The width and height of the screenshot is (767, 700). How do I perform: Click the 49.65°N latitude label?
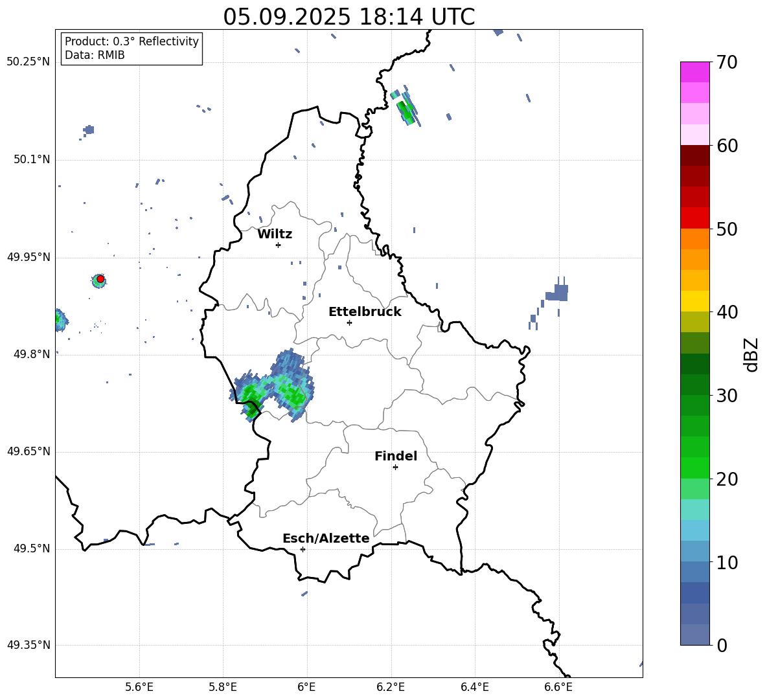tap(29, 451)
